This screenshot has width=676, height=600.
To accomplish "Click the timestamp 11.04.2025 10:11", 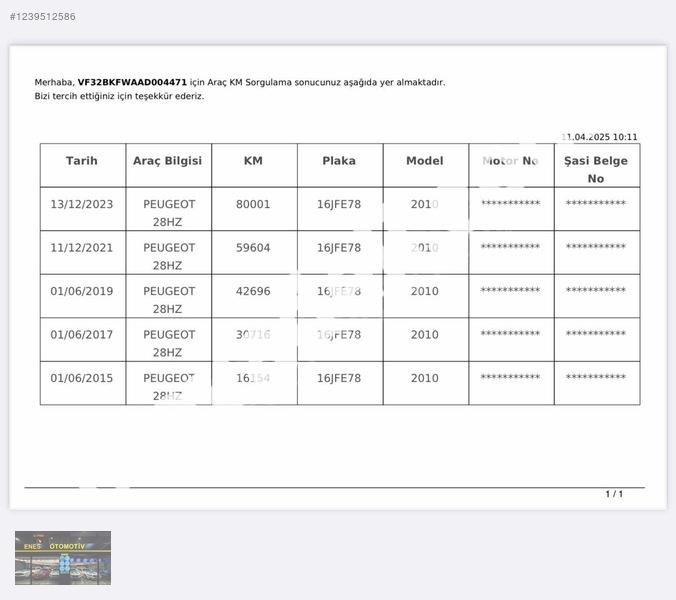I will [x=599, y=137].
